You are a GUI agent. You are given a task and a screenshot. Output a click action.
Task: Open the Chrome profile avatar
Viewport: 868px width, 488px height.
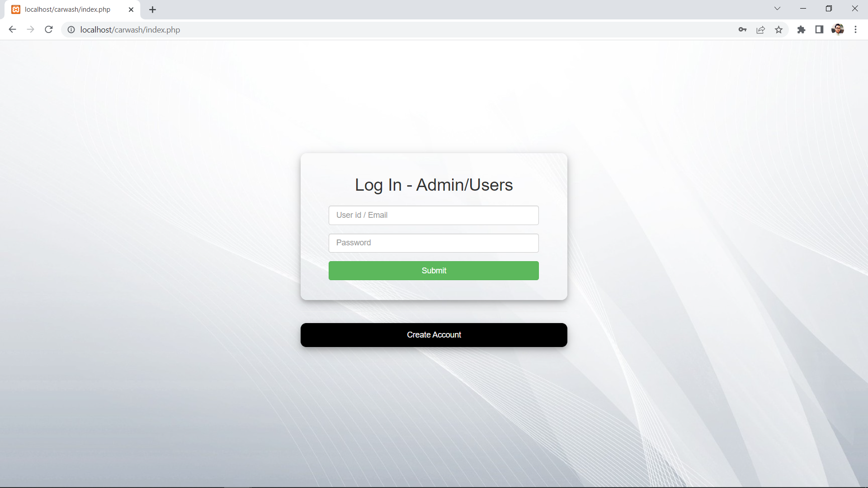click(x=837, y=29)
